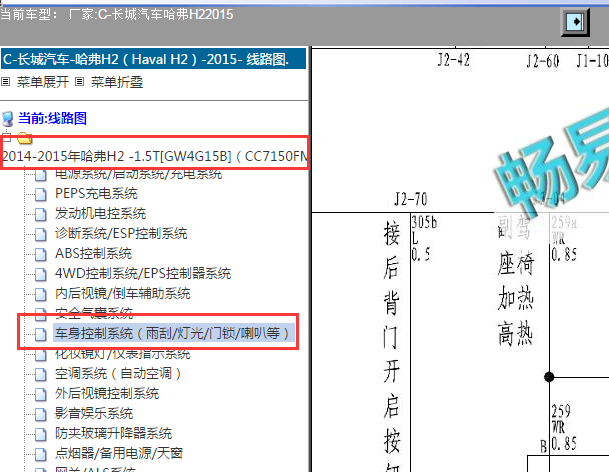609x472 pixels.
Task: Open ABS控制系统 diagram
Action: pyautogui.click(x=94, y=253)
